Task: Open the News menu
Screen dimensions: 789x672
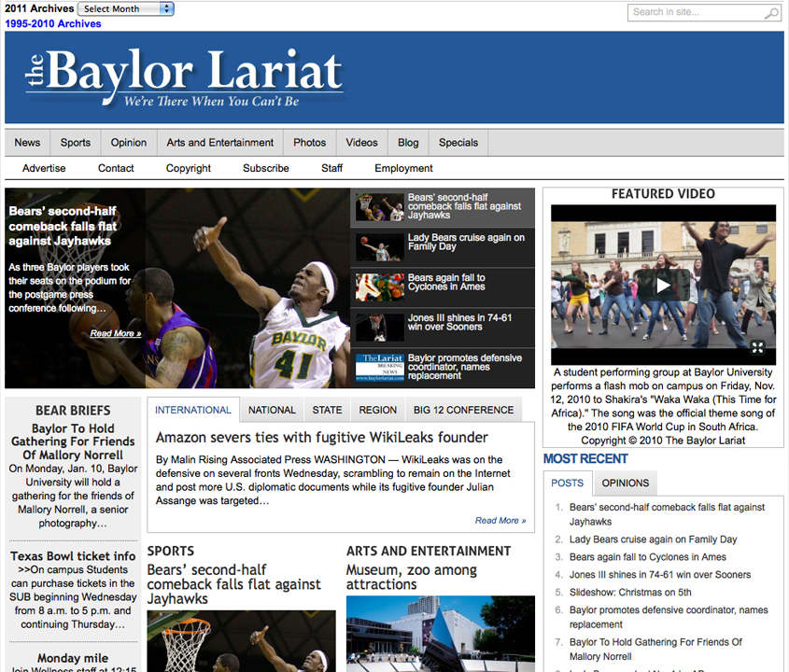Action: tap(27, 143)
